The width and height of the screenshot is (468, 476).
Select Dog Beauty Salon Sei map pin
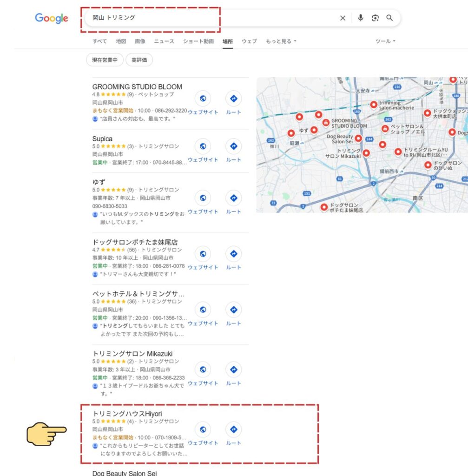[358, 139]
